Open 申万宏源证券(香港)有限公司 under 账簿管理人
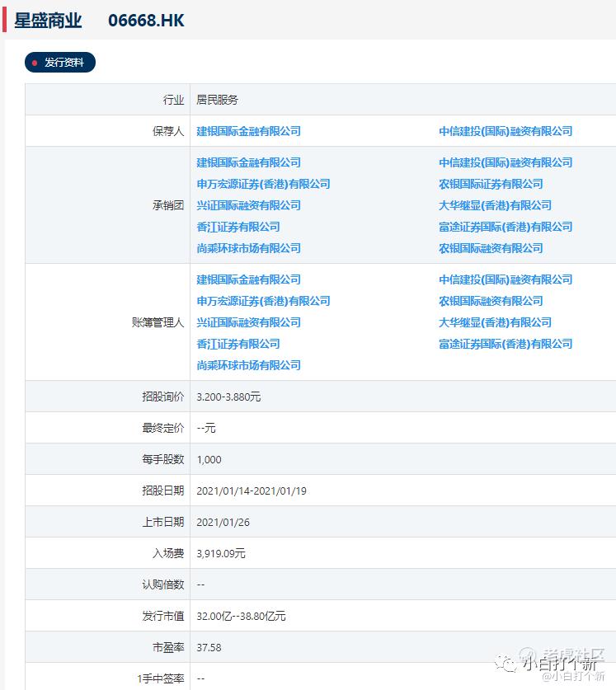Screen dimensions: 616x690 (x=263, y=301)
